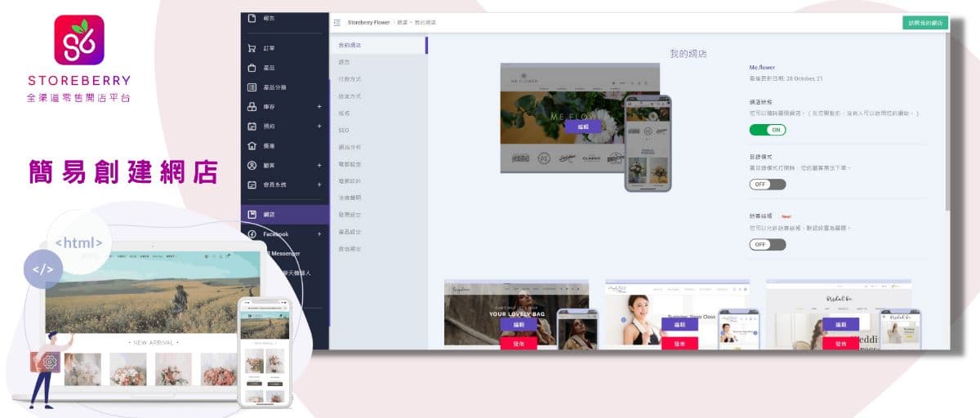The width and height of the screenshot is (980, 418).
Task: Collapse the sidebar with the hamburger menu icon
Action: coord(337,22)
